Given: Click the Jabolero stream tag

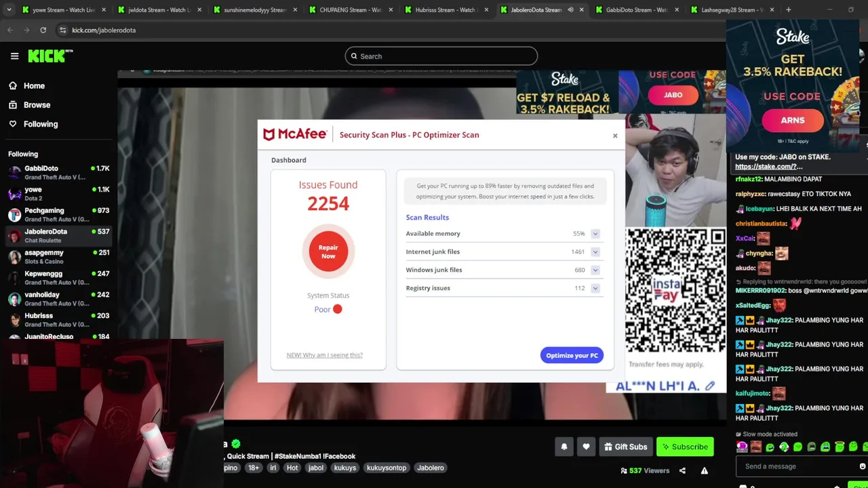Looking at the screenshot, I should (431, 468).
